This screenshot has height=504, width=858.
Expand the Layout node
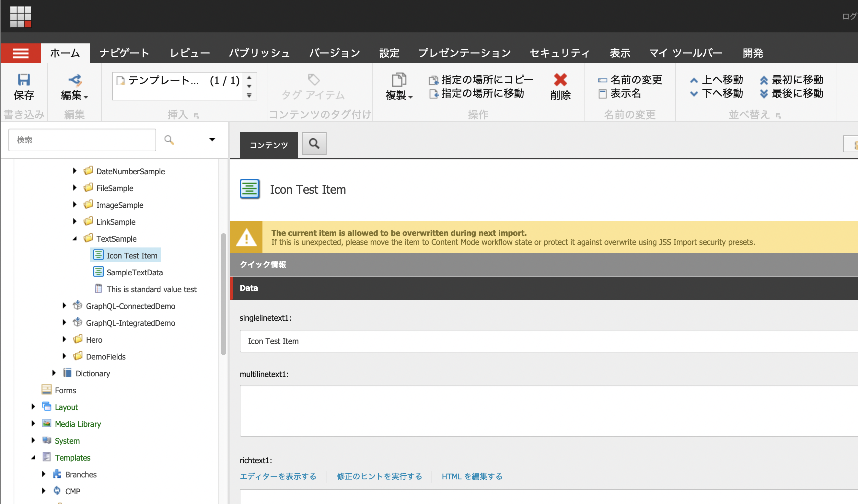click(x=33, y=407)
